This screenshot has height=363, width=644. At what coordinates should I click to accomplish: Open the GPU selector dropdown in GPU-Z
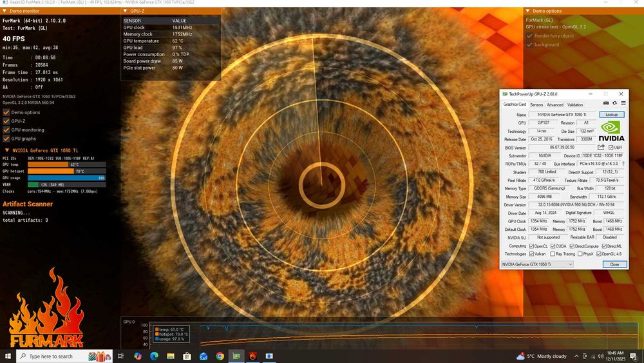537,264
